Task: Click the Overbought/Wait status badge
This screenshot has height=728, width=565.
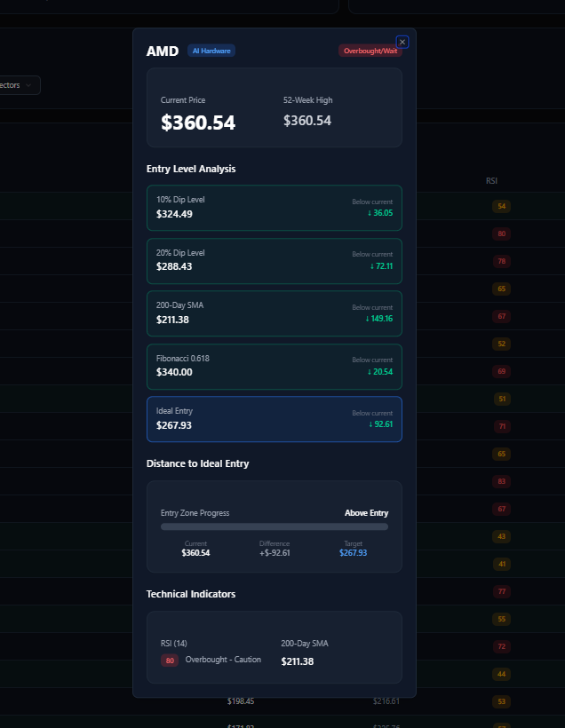Action: 370,51
